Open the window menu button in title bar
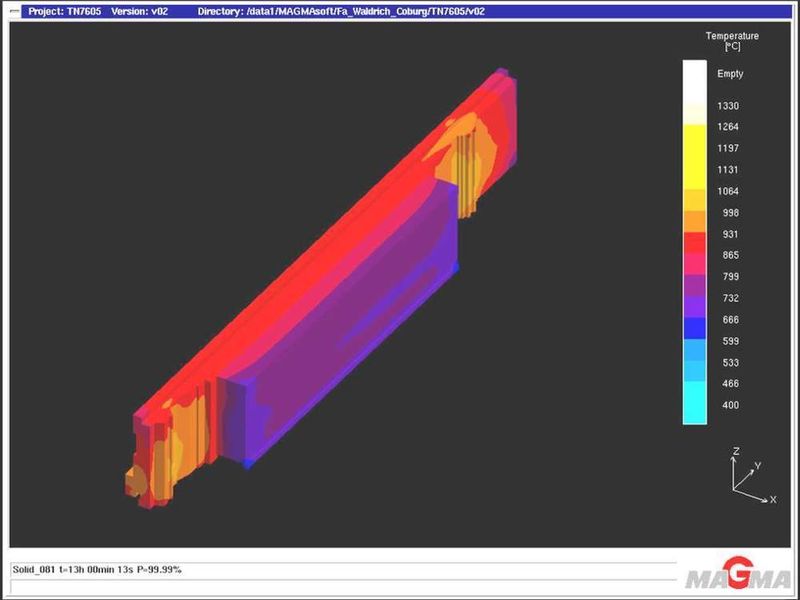Viewport: 800px width, 600px height. [15, 11]
